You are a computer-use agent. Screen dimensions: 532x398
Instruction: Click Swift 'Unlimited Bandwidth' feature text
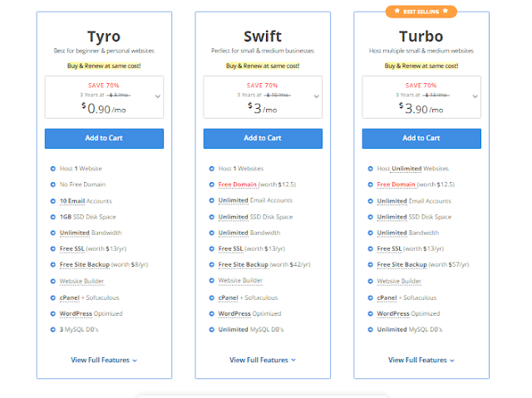tap(249, 233)
